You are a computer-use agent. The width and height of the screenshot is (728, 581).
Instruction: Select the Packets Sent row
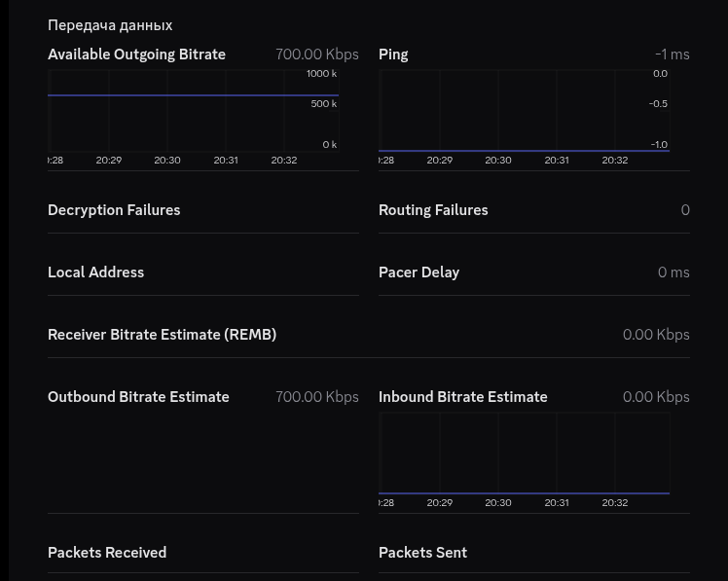point(534,552)
